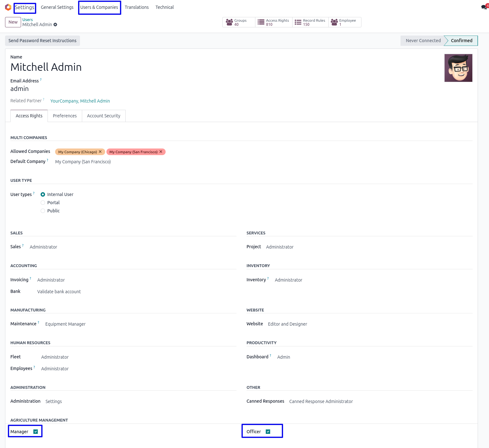View the 40 Groups stat button
The height and width of the screenshot is (448, 489).
point(239,22)
